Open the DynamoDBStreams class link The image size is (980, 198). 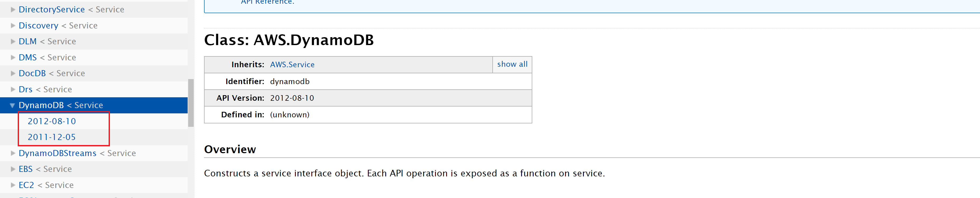pos(57,153)
